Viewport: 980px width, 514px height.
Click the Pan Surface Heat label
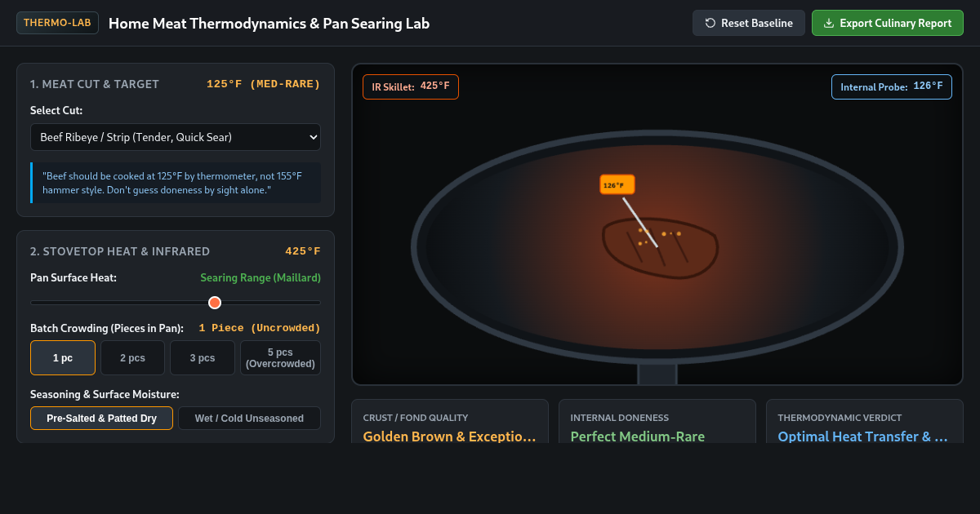(x=73, y=277)
